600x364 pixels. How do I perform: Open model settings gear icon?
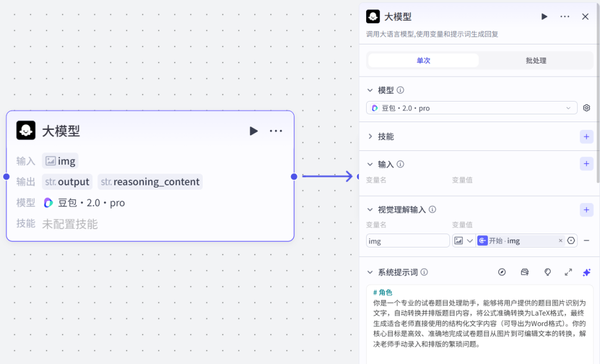click(x=586, y=108)
